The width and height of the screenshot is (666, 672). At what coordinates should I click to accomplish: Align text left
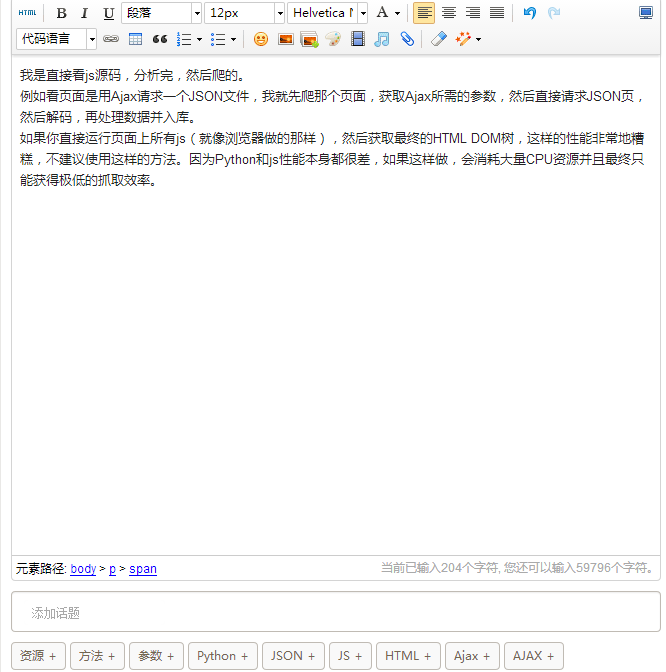[424, 13]
